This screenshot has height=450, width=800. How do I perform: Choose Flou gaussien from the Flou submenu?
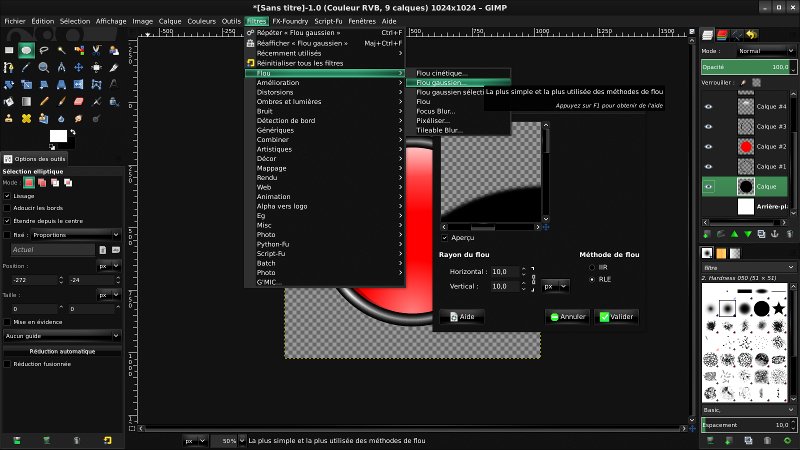click(x=458, y=83)
